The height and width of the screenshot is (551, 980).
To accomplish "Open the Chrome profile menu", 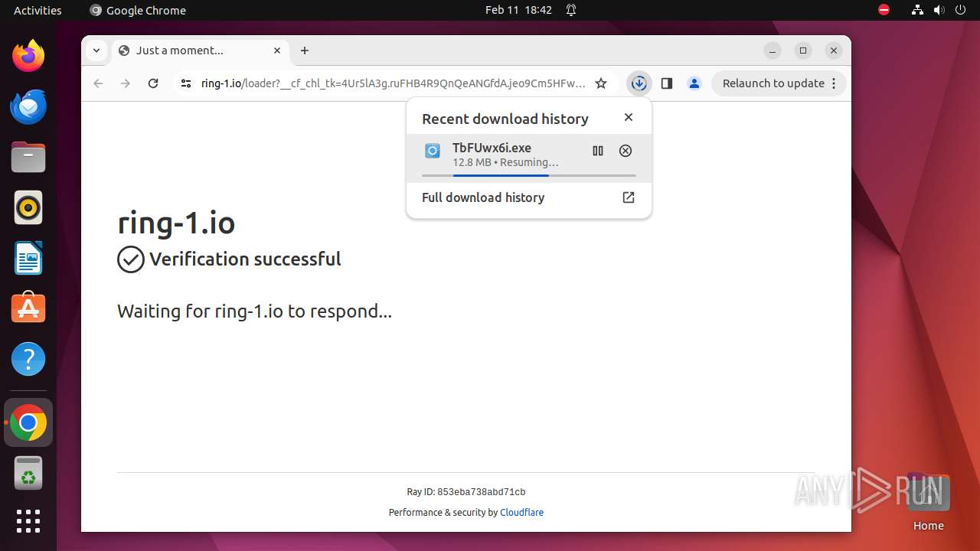I will (694, 83).
